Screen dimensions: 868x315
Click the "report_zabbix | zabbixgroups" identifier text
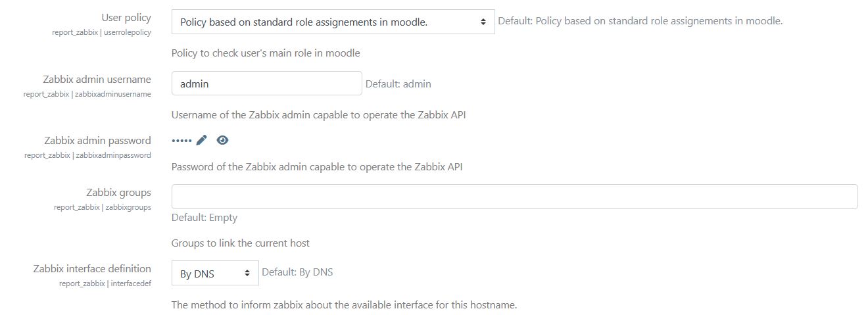coord(103,207)
